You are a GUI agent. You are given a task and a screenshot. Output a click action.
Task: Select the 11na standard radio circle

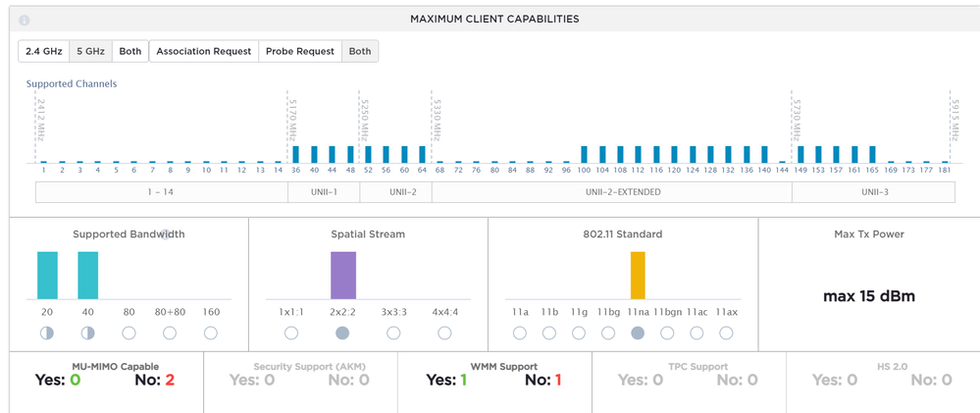[x=638, y=333]
